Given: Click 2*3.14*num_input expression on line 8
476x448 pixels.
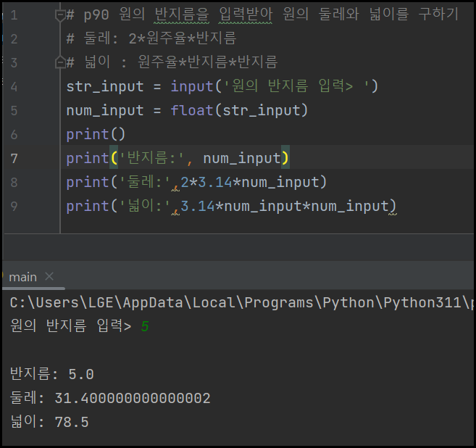Looking at the screenshot, I should (250, 182).
